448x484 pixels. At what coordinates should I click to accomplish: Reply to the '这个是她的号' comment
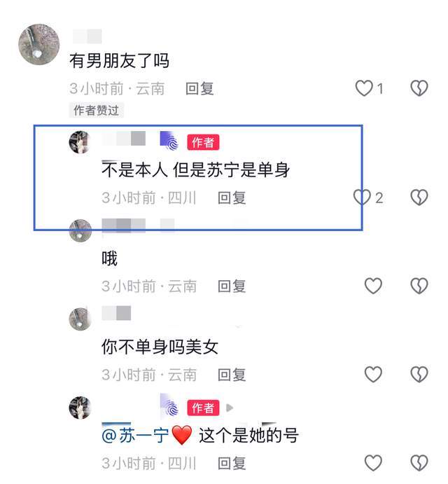click(232, 463)
